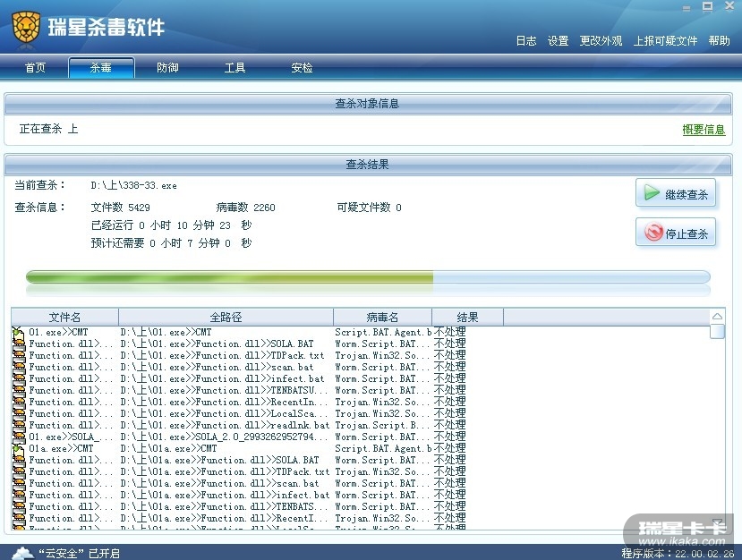The width and height of the screenshot is (742, 560).
Task: Open the 日志 menu
Action: pos(525,41)
